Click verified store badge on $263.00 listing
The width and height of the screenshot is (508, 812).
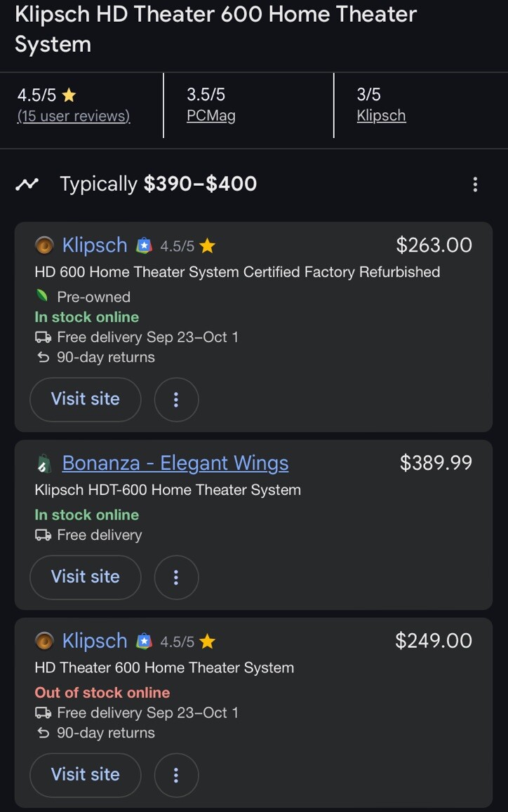(x=144, y=245)
